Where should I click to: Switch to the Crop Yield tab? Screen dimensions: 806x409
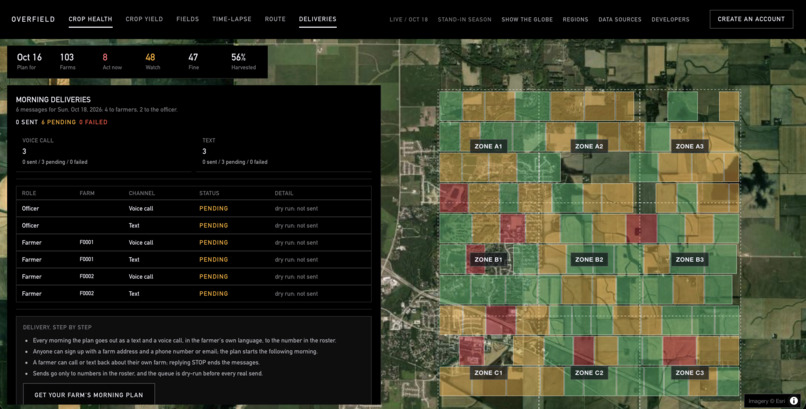pyautogui.click(x=144, y=19)
